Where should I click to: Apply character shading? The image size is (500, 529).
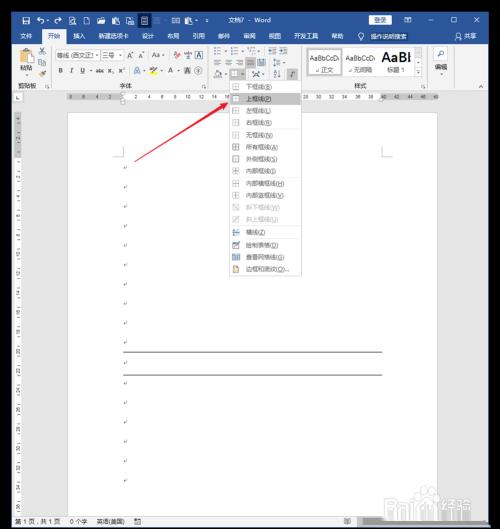[187, 71]
